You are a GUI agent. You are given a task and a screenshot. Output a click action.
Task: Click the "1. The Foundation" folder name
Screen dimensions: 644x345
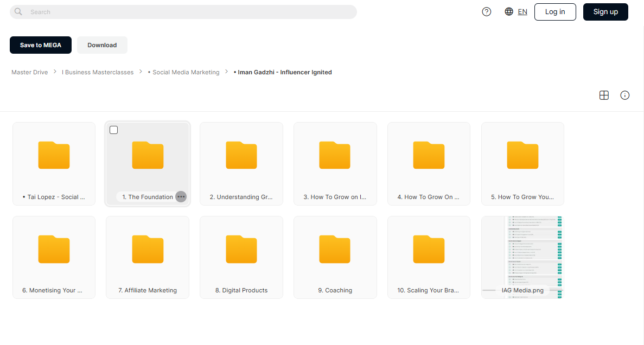148,197
